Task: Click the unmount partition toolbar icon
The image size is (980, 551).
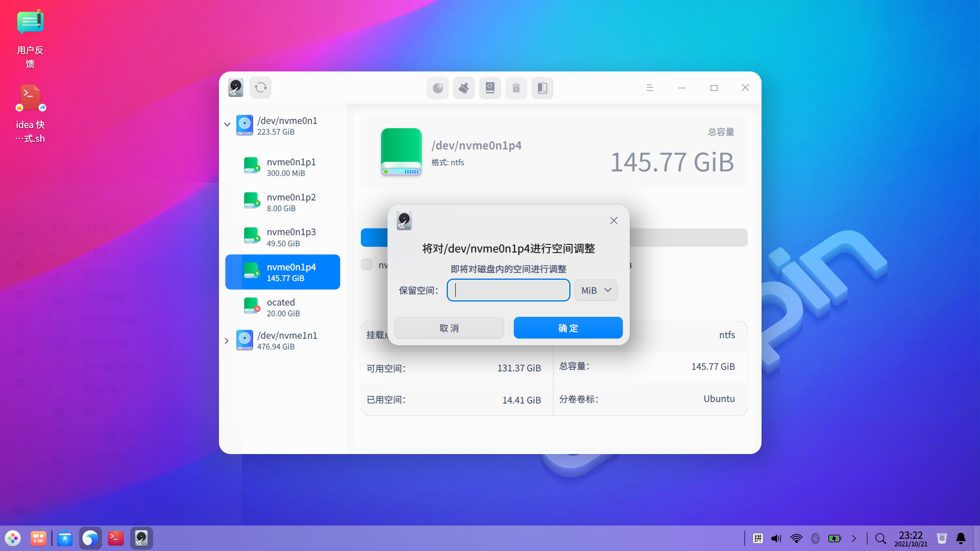Action: pyautogui.click(x=516, y=88)
